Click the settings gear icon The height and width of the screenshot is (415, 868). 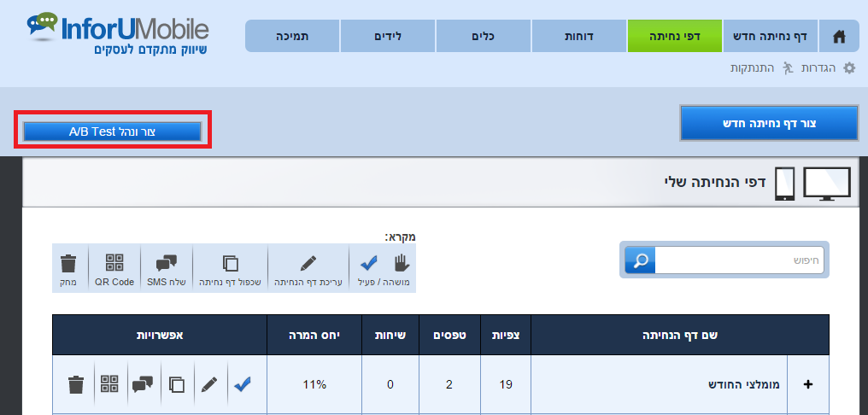849,67
